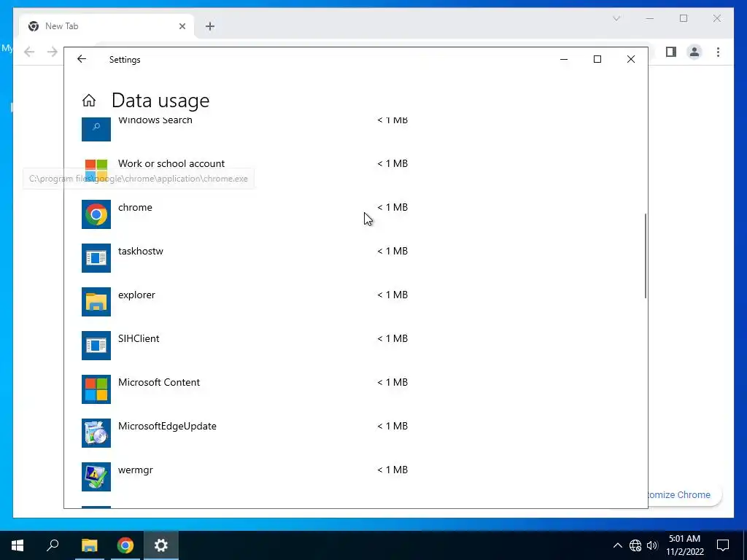Click Chrome's forward navigation arrow
The width and height of the screenshot is (747, 560).
pos(53,52)
